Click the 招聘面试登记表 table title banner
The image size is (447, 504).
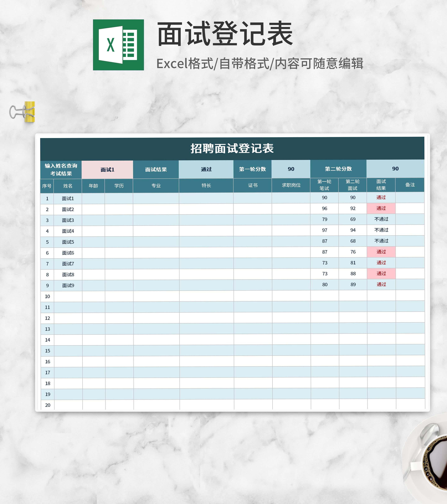(x=232, y=148)
